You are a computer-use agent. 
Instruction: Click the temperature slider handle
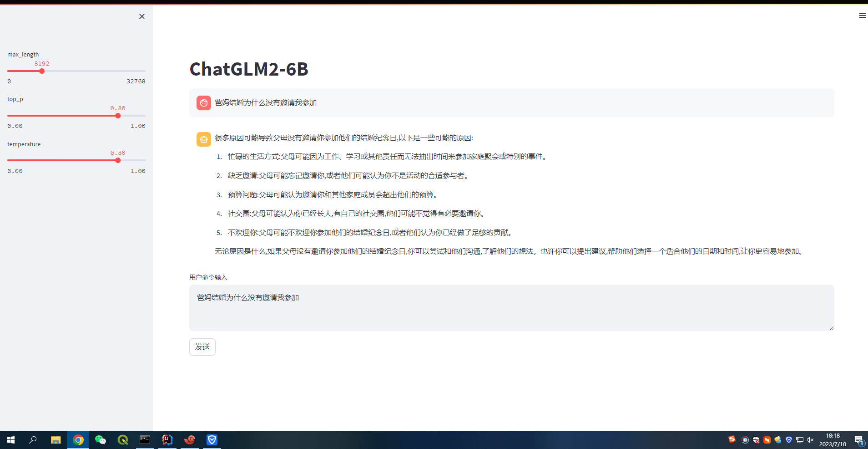tap(118, 160)
